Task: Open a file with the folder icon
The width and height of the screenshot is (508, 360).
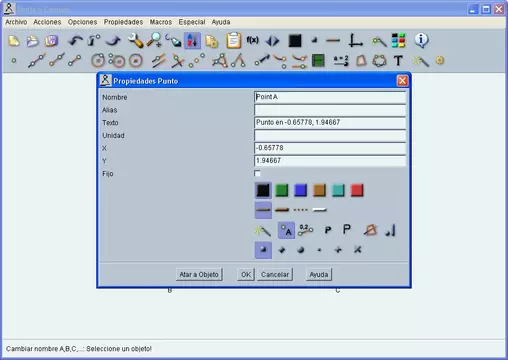Action: [x=33, y=41]
